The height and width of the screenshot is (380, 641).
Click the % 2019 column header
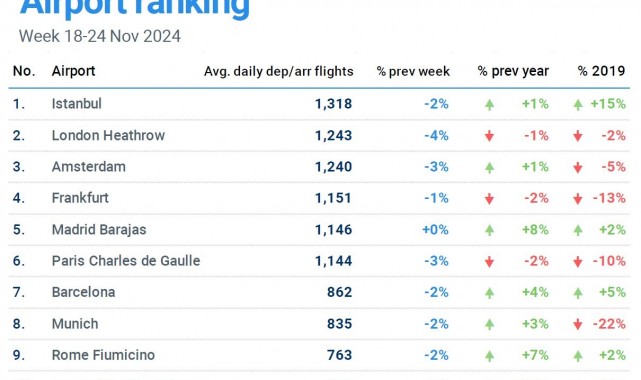pyautogui.click(x=601, y=71)
